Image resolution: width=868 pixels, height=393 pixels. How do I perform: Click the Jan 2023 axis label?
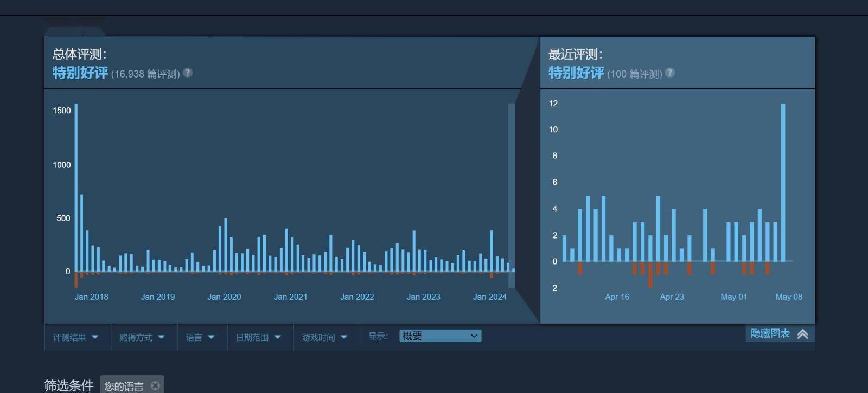tap(424, 297)
